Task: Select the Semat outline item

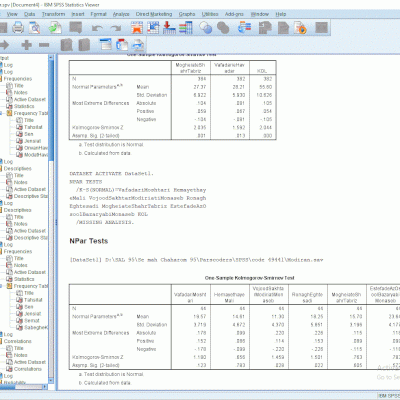Action: (x=32, y=320)
